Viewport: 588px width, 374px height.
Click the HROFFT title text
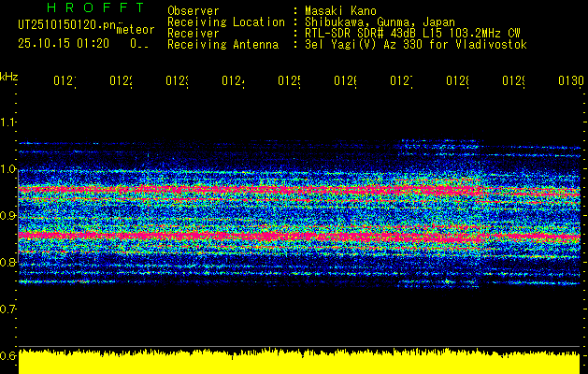pyautogui.click(x=95, y=7)
